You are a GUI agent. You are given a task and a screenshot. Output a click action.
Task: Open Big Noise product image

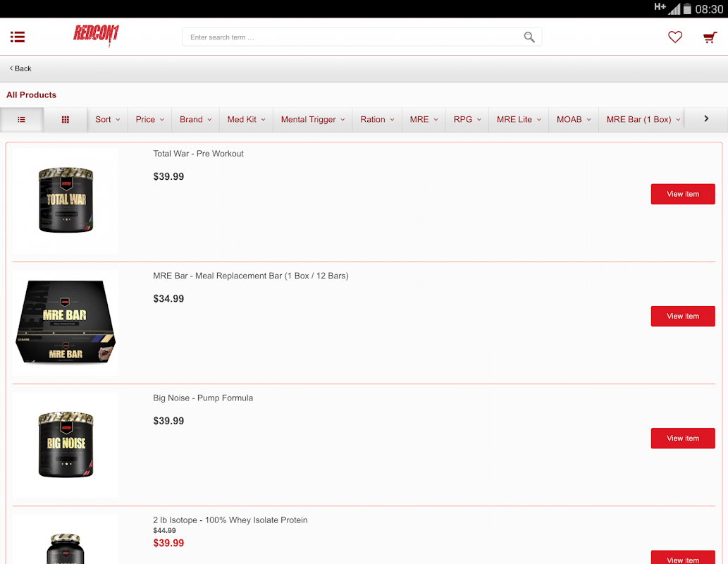point(66,445)
